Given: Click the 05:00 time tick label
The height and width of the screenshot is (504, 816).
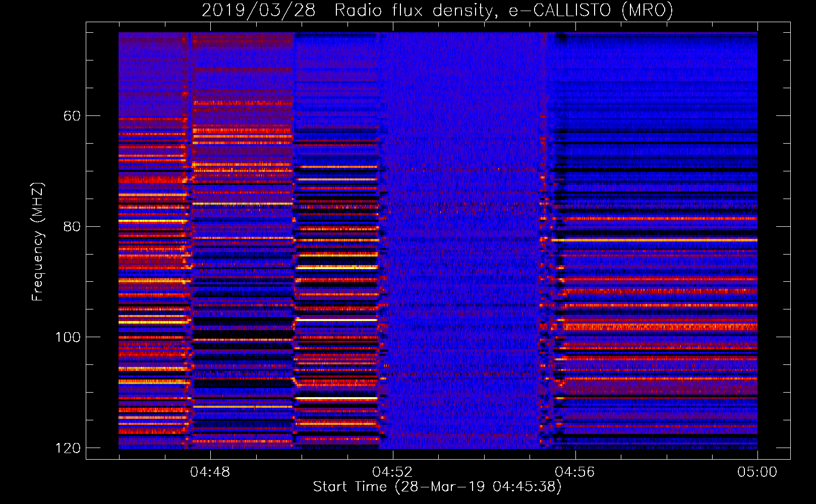Looking at the screenshot, I should [757, 472].
